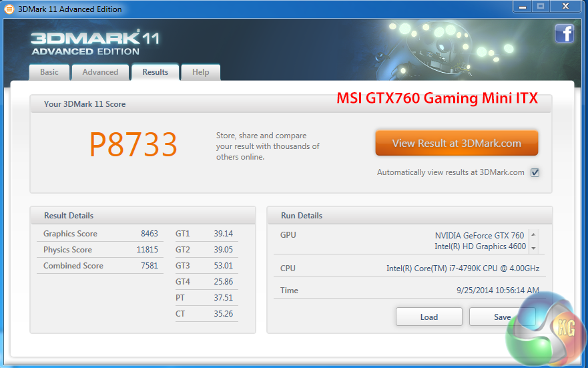The height and width of the screenshot is (368, 588).
Task: Click the PT result 37.51
Action: pyautogui.click(x=224, y=298)
